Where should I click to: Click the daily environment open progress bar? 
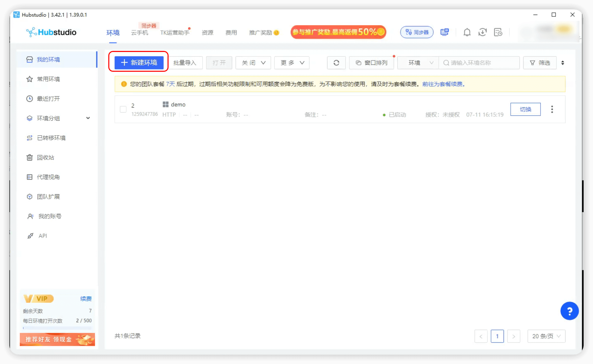57,328
